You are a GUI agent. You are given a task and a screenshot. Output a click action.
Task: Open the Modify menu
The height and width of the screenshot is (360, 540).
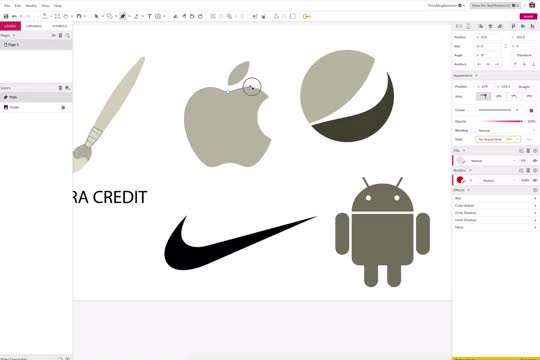(x=31, y=6)
